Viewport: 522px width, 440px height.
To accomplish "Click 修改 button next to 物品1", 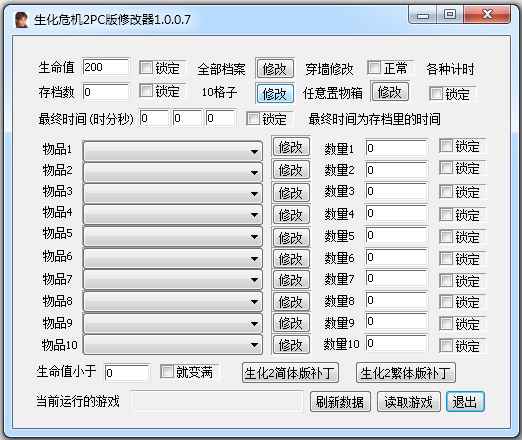I will coord(291,146).
